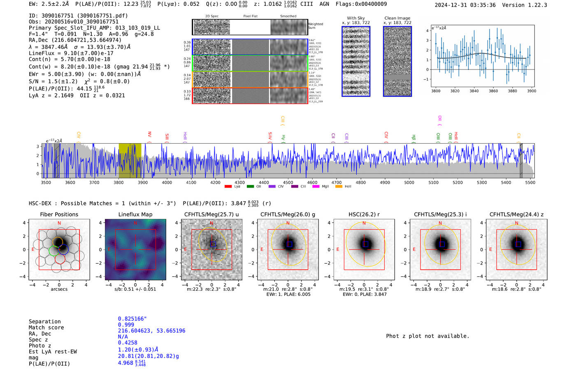Click the 2D Spec column header
Viewport: 576px width, 392px height.
212,16
